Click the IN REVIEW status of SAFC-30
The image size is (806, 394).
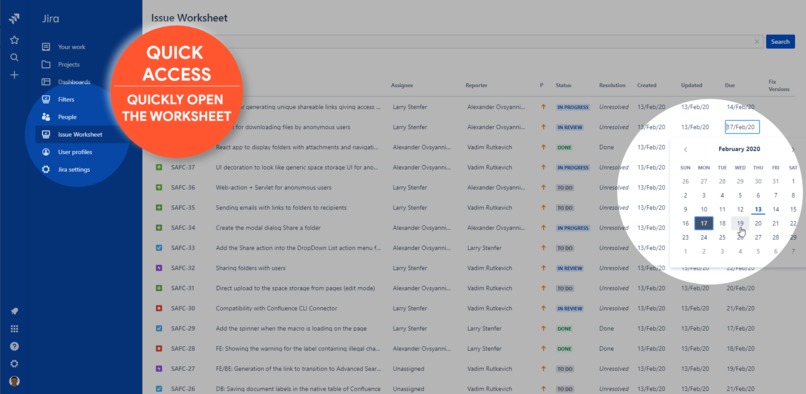pyautogui.click(x=570, y=309)
